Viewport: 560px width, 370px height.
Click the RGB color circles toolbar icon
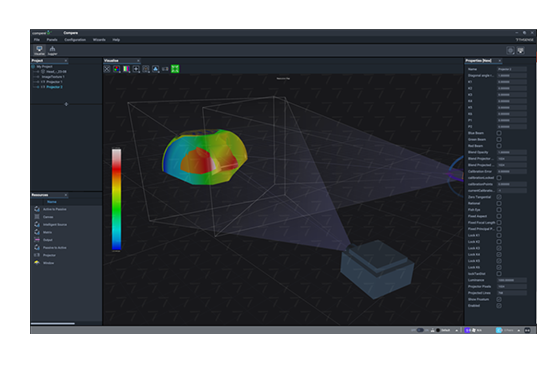(116, 69)
